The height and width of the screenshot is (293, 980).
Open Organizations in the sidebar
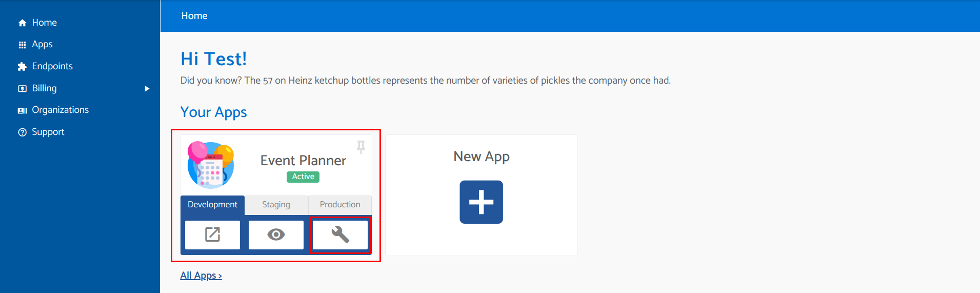tap(61, 110)
